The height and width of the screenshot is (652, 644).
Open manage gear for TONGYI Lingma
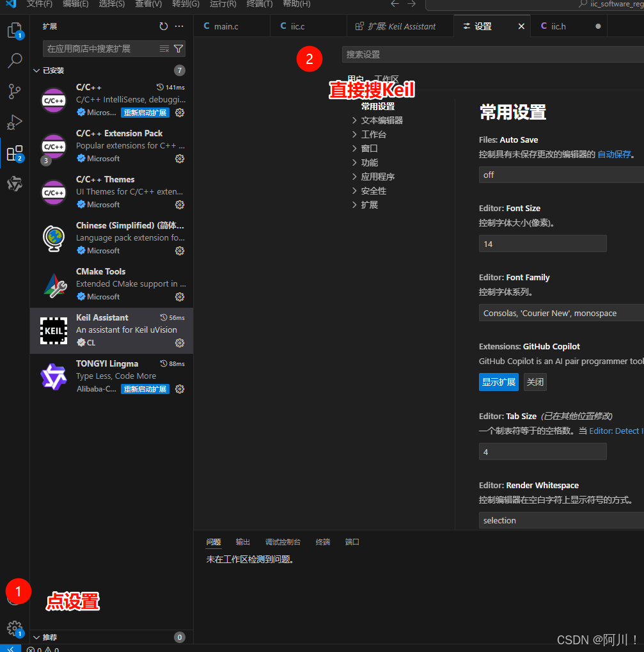180,389
